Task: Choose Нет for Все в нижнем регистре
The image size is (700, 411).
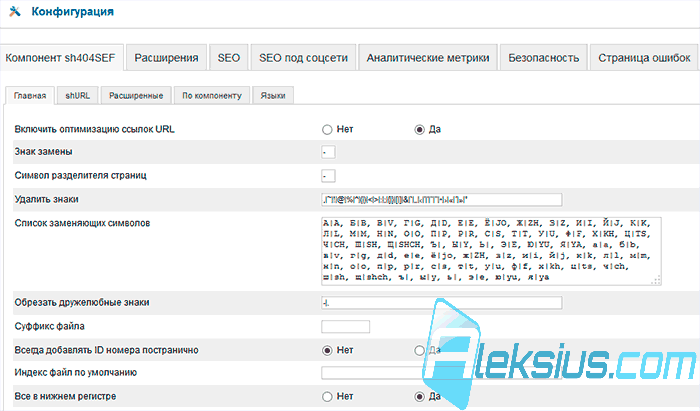Action: coord(327,396)
